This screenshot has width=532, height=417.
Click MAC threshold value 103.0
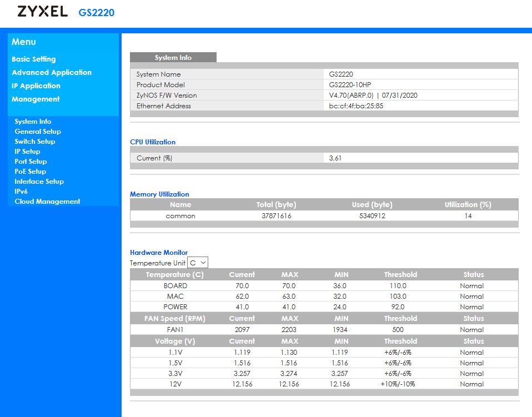(x=398, y=296)
